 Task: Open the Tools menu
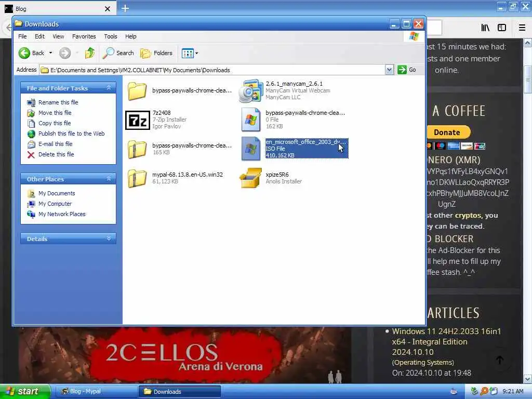(111, 36)
